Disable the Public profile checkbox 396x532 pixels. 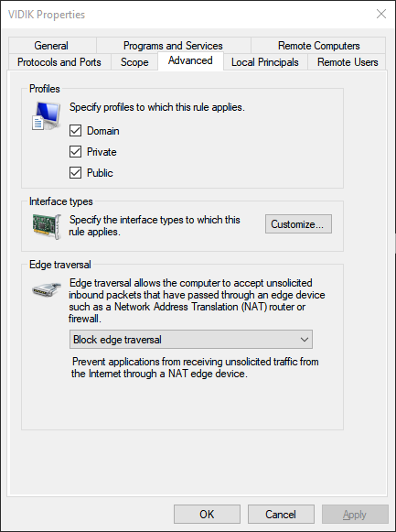(x=75, y=173)
